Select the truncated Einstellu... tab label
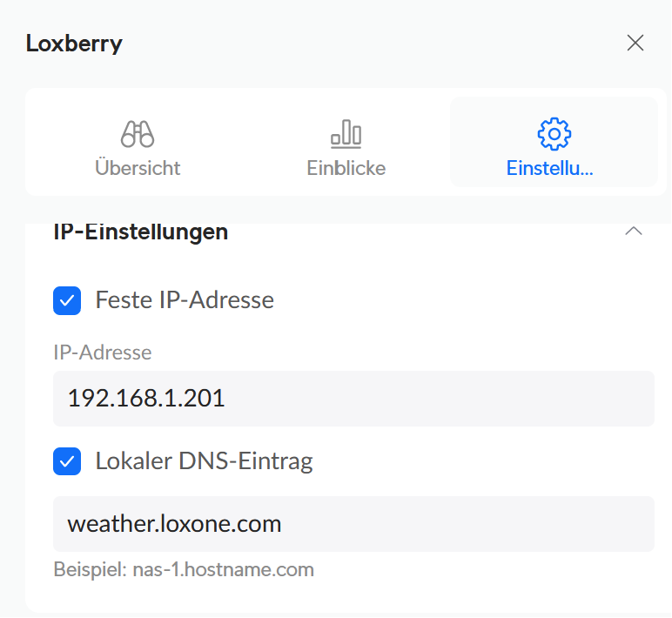This screenshot has height=618, width=672. [x=549, y=168]
